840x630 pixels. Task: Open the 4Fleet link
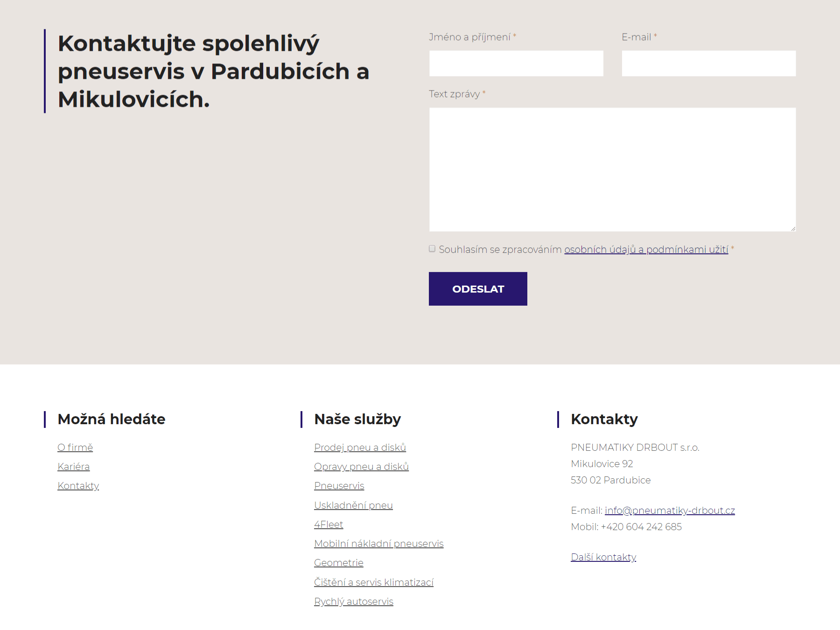point(329,525)
